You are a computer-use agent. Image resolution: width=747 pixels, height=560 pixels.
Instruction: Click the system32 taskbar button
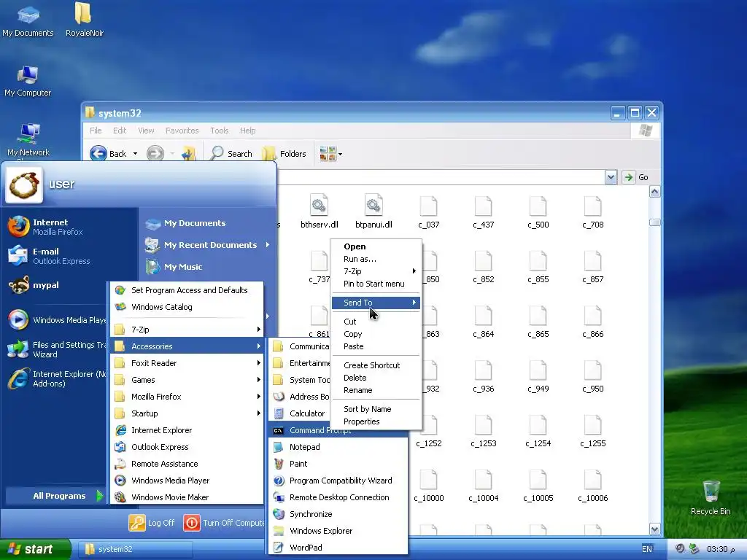click(x=136, y=549)
